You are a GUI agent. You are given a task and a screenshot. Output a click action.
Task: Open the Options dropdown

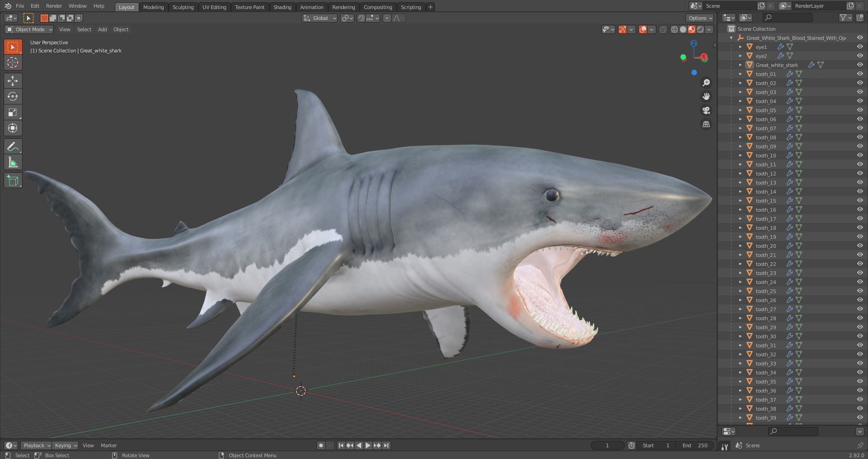tap(700, 18)
